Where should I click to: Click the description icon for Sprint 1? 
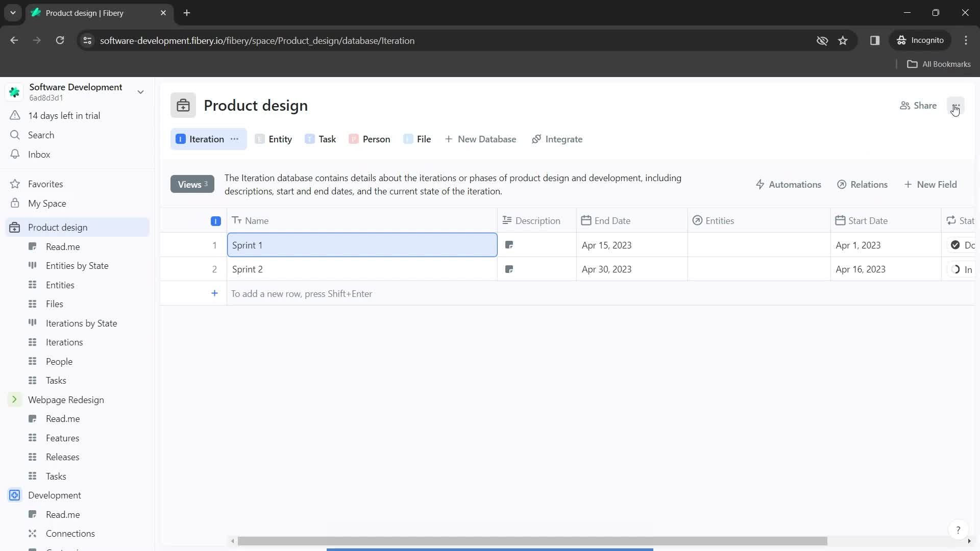point(509,245)
